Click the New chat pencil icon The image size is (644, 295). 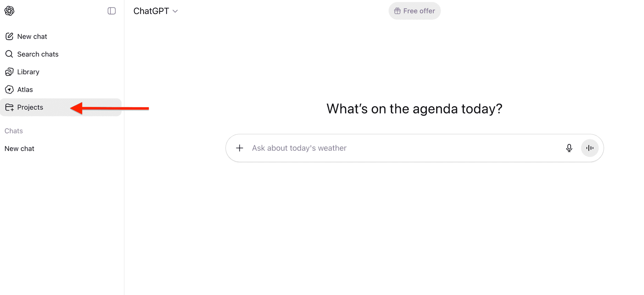[9, 36]
